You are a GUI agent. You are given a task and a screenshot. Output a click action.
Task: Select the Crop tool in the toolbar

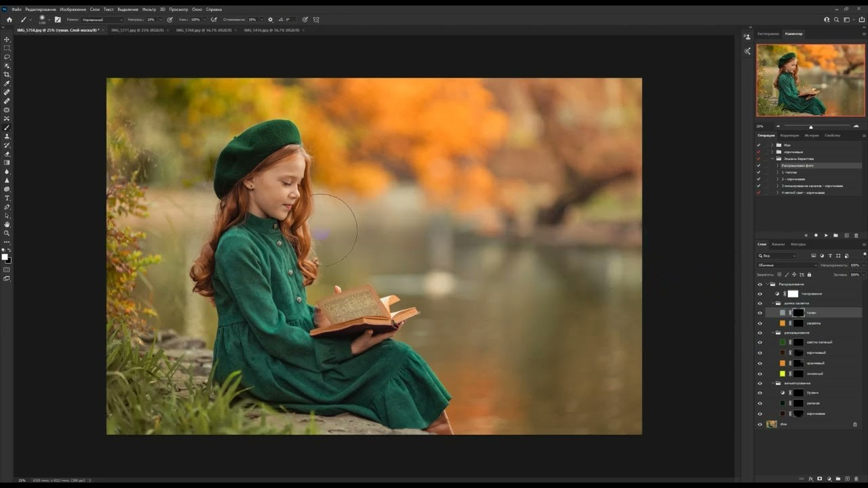tap(7, 75)
